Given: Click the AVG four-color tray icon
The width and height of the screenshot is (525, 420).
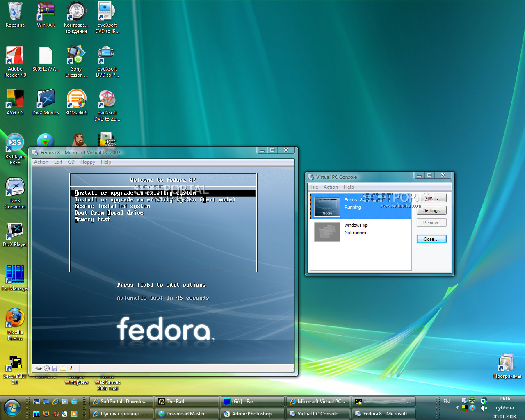Looking at the screenshot, I should [x=465, y=408].
